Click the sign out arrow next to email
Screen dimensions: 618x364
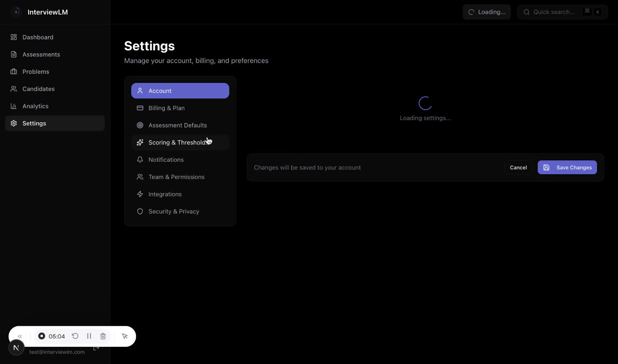(96, 348)
